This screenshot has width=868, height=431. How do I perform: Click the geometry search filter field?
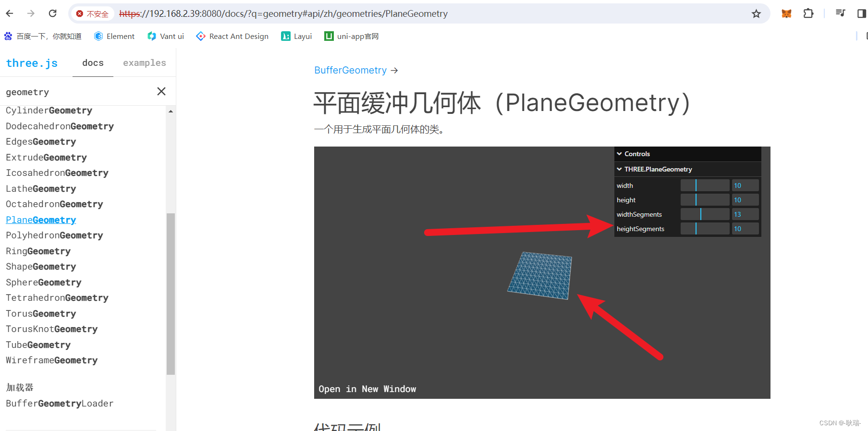[x=77, y=92]
